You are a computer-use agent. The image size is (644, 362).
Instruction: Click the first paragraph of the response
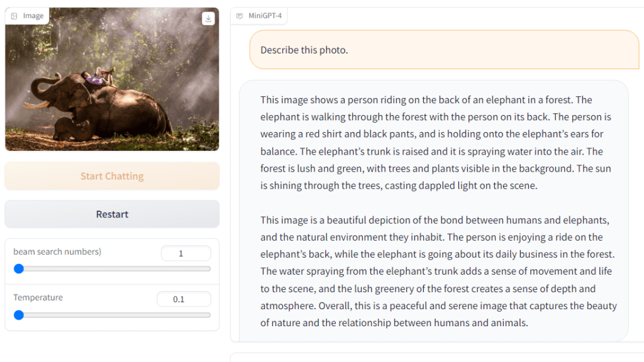tap(435, 143)
